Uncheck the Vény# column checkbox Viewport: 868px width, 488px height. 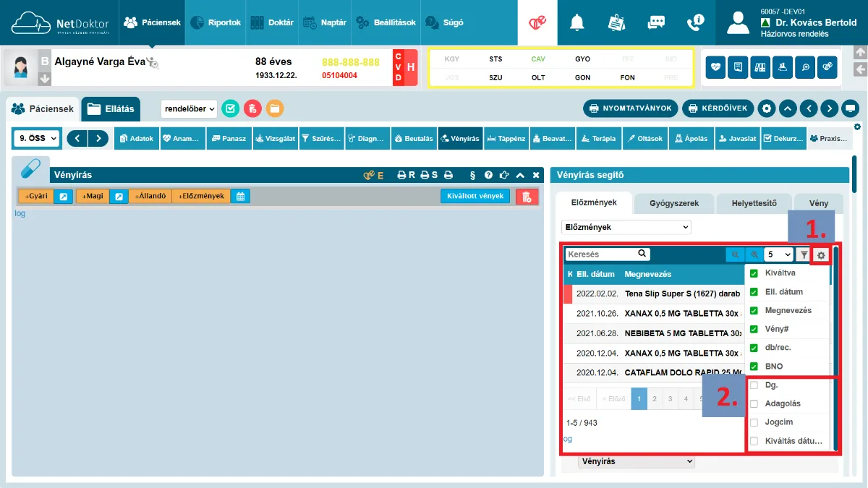pos(754,329)
